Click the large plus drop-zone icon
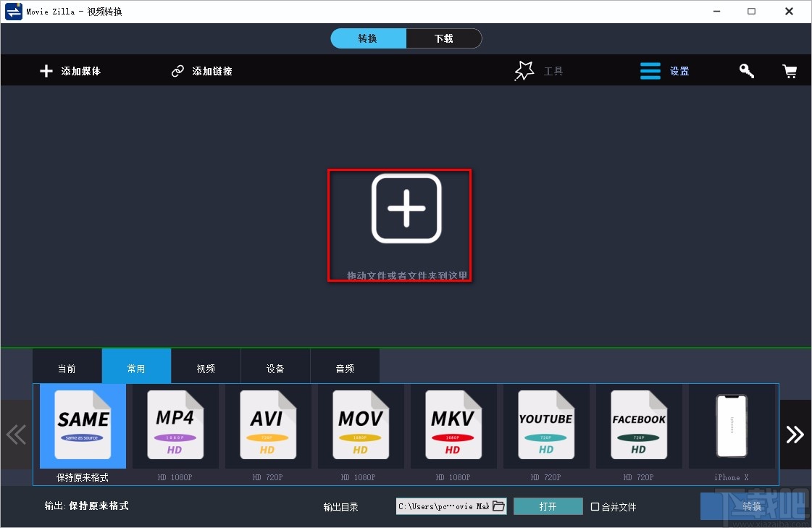812x528 pixels. pos(406,208)
